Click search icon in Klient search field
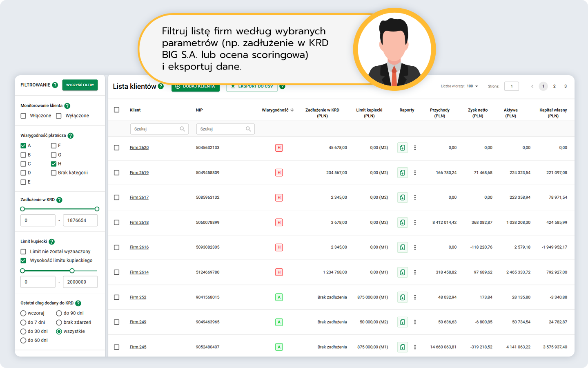 pos(182,129)
